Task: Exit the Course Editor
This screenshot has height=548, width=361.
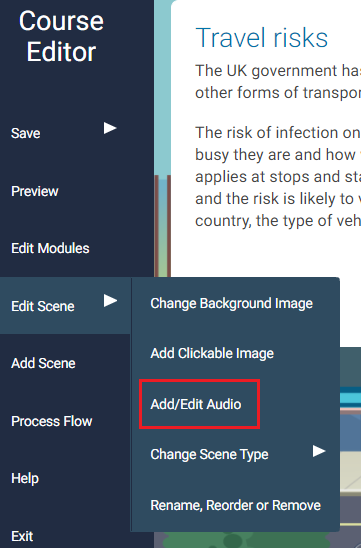Action: click(x=22, y=536)
